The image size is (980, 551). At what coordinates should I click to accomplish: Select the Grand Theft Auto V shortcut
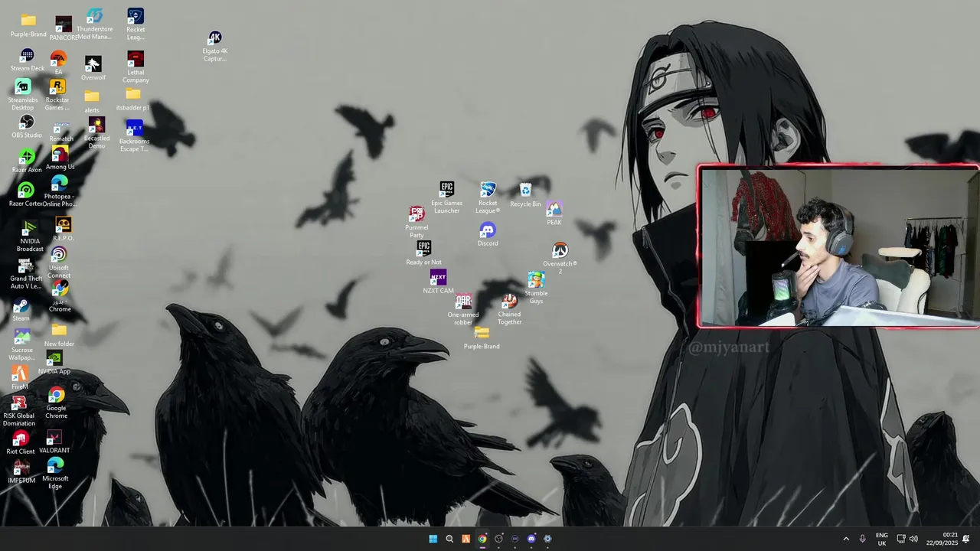[x=26, y=273]
